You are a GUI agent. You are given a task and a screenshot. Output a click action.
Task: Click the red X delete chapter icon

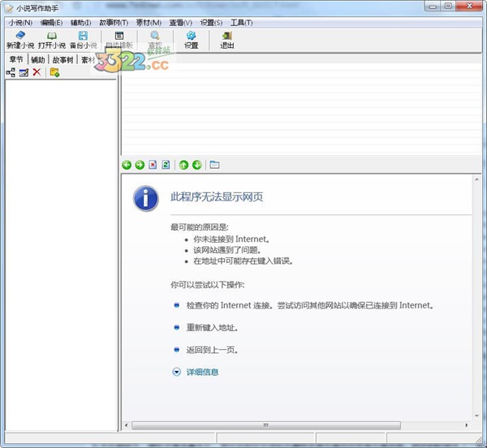coord(37,72)
